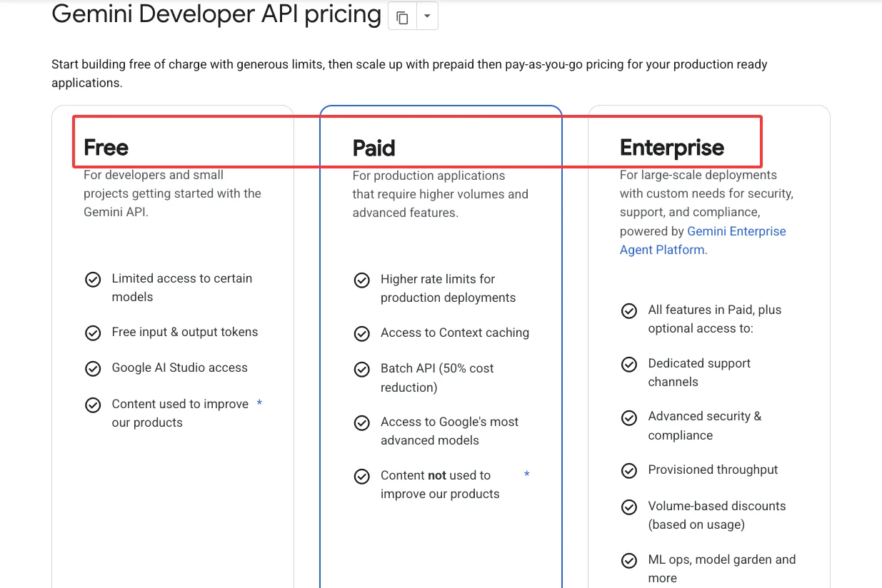
Task: Click the text Limited access to certain models
Action: (182, 288)
